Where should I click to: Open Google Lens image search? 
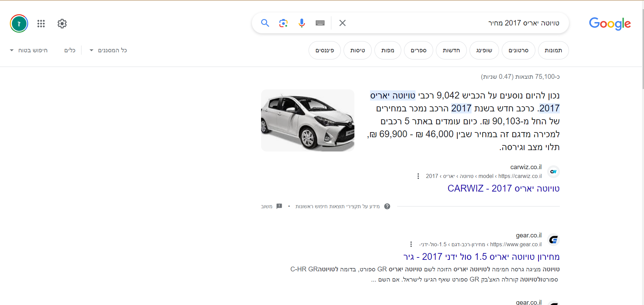[x=283, y=23]
